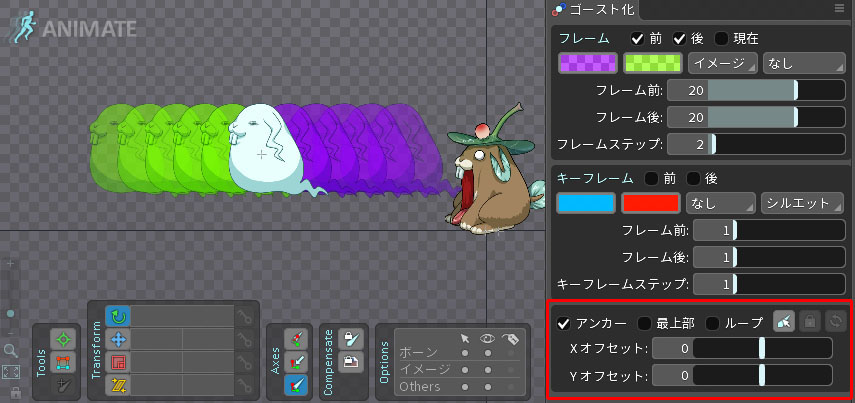Zoom out with the minus icon
The width and height of the screenshot is (855, 403).
[x=10, y=333]
